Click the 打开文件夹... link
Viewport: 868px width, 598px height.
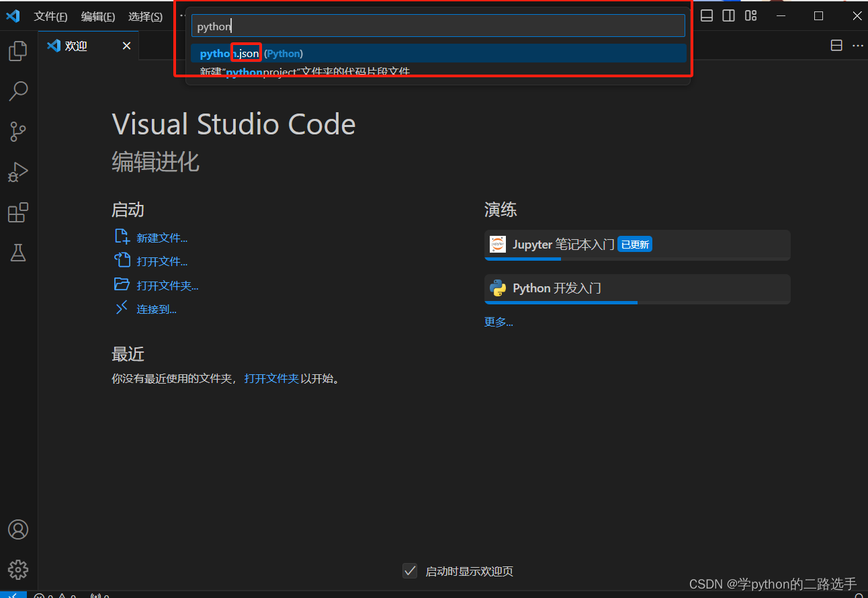pos(166,285)
